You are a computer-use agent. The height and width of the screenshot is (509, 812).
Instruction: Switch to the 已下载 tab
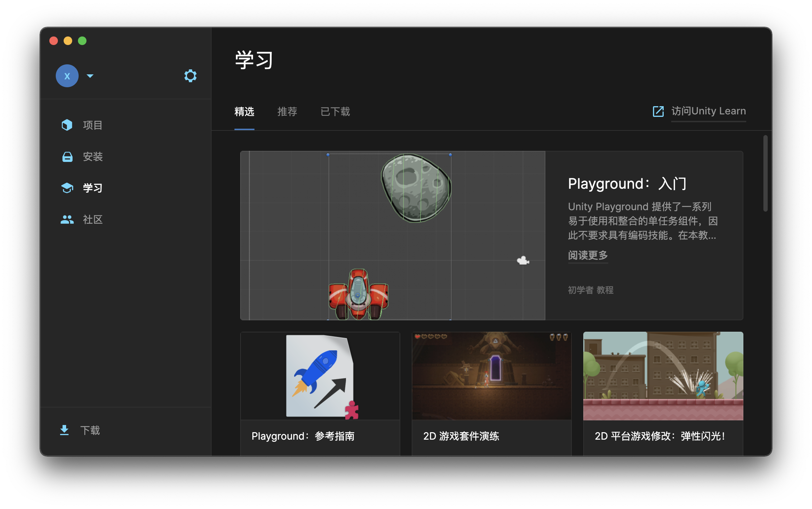coord(335,112)
